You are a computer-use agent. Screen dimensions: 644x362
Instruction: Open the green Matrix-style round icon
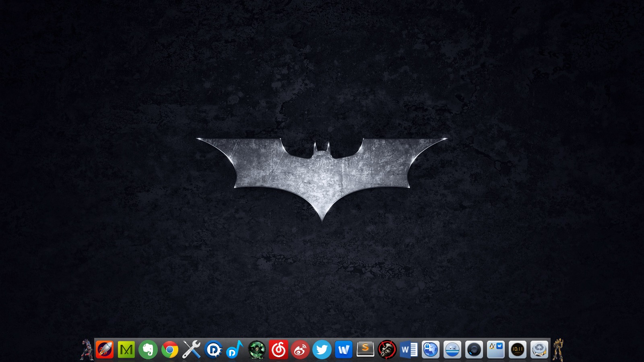257,350
